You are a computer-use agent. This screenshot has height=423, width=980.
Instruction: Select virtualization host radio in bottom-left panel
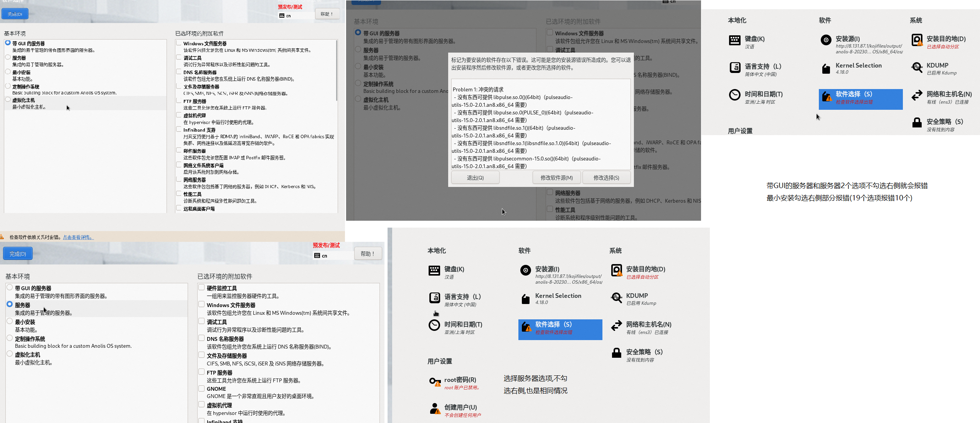coord(10,354)
